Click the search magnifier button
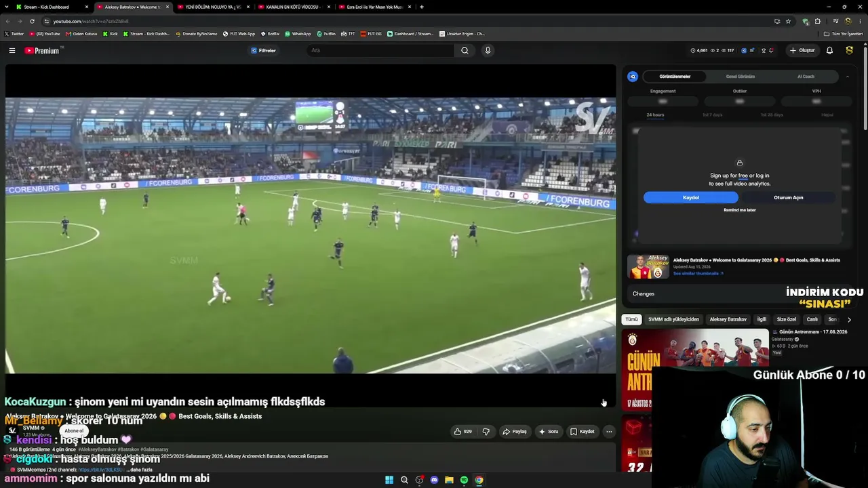This screenshot has width=868, height=488. click(x=465, y=50)
